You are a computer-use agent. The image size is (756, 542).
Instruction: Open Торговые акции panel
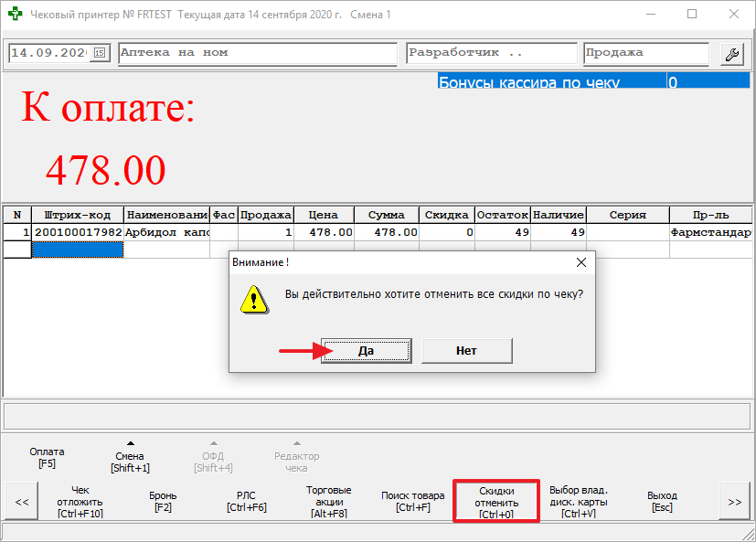328,502
